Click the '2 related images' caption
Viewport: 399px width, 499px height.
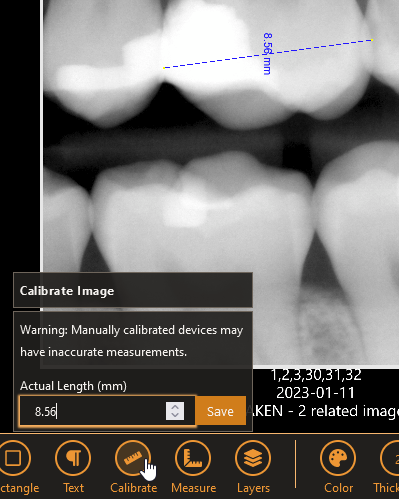point(349,411)
